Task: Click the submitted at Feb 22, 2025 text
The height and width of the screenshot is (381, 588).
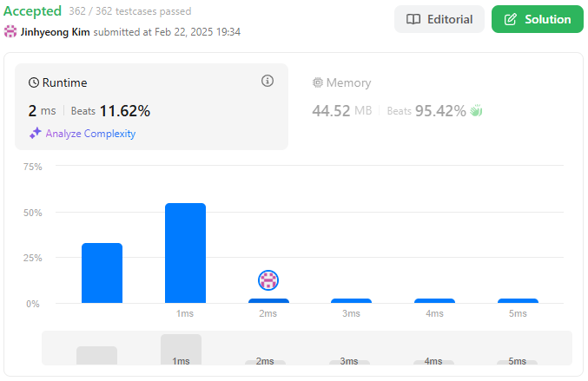Action: (167, 32)
